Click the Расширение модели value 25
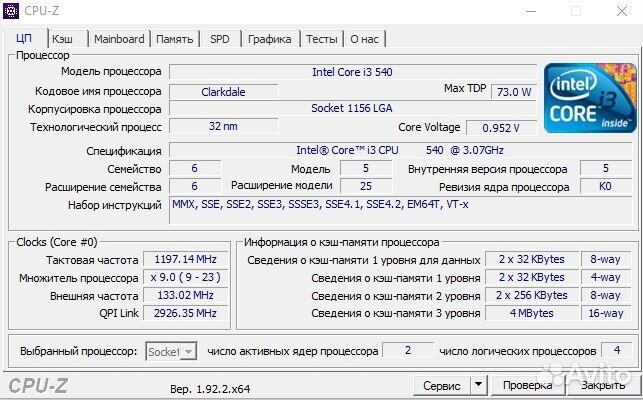Viewport: 643px width, 400px height. (366, 186)
